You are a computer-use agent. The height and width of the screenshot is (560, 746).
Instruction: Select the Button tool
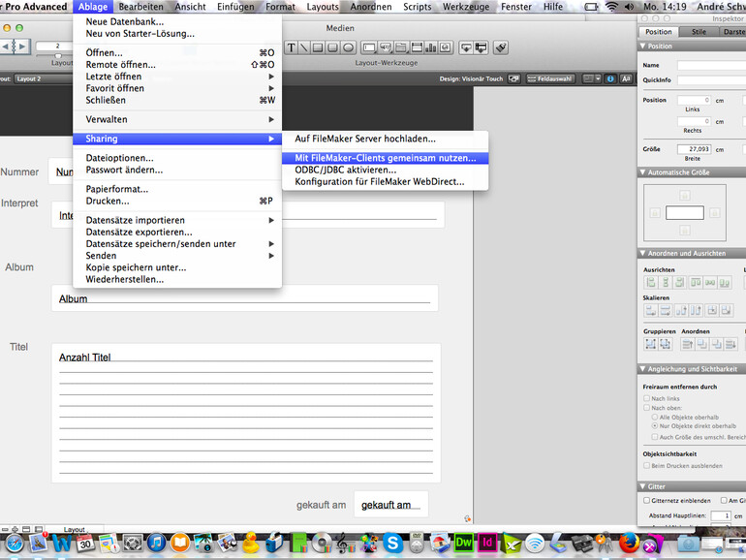pos(386,47)
